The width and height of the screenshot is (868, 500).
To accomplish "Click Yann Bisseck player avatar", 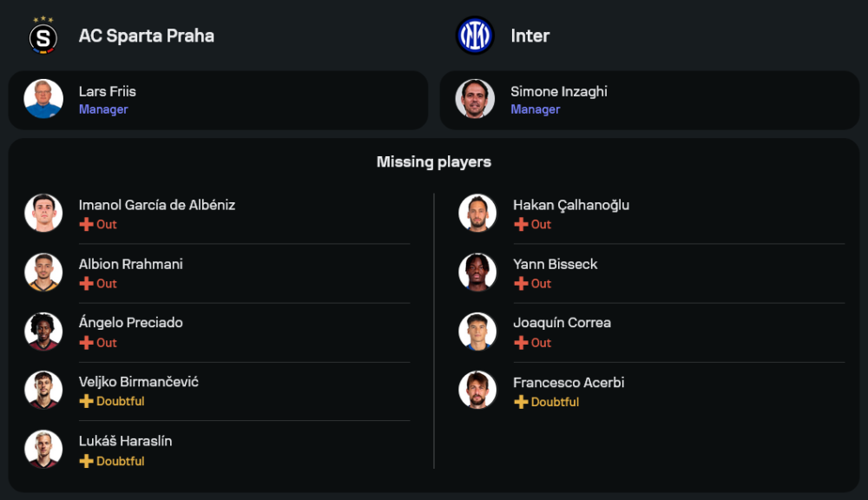I will tap(477, 272).
